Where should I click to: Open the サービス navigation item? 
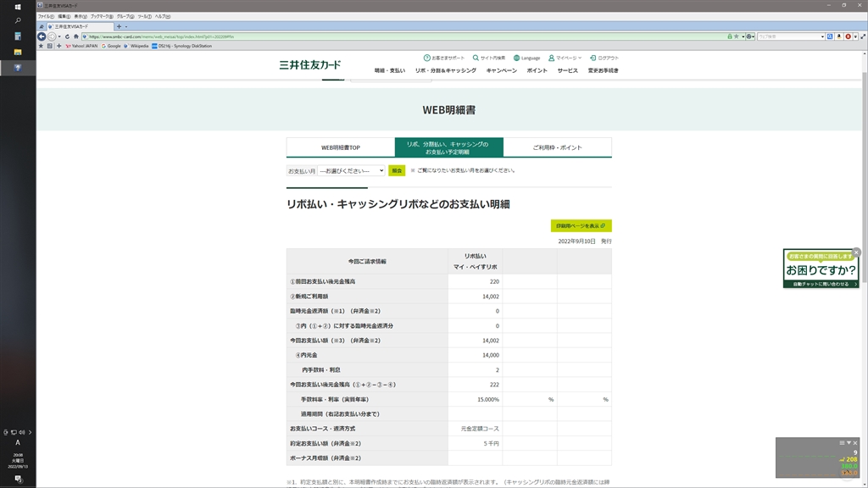coord(567,71)
